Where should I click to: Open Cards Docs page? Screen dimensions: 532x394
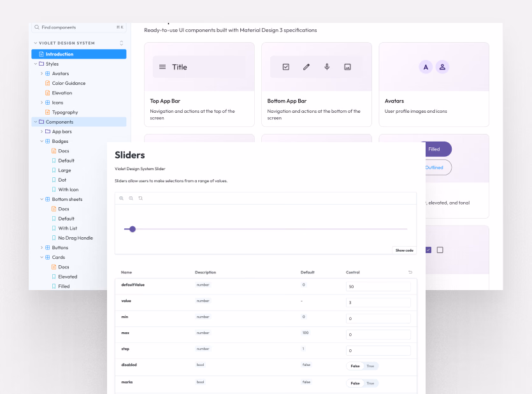pos(61,266)
